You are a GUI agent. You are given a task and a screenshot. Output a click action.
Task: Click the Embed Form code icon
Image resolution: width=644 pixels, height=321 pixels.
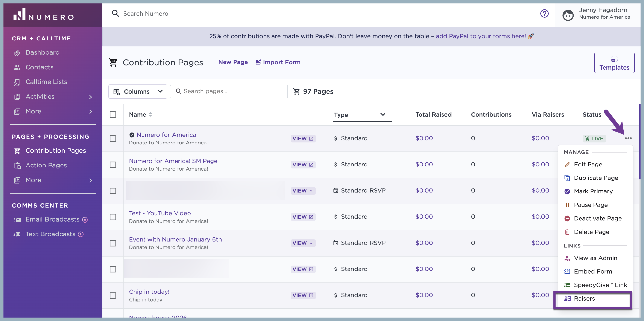(x=567, y=271)
